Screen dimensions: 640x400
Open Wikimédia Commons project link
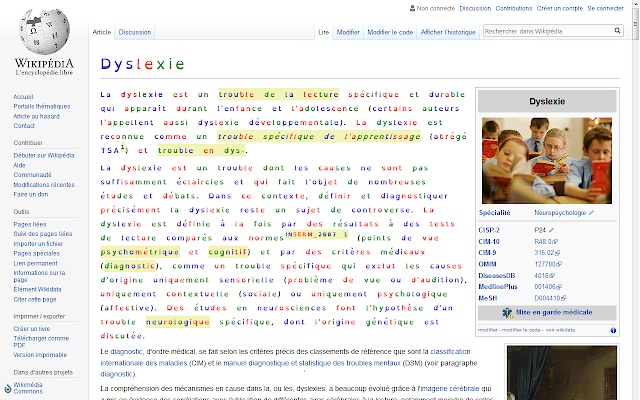click(x=28, y=388)
